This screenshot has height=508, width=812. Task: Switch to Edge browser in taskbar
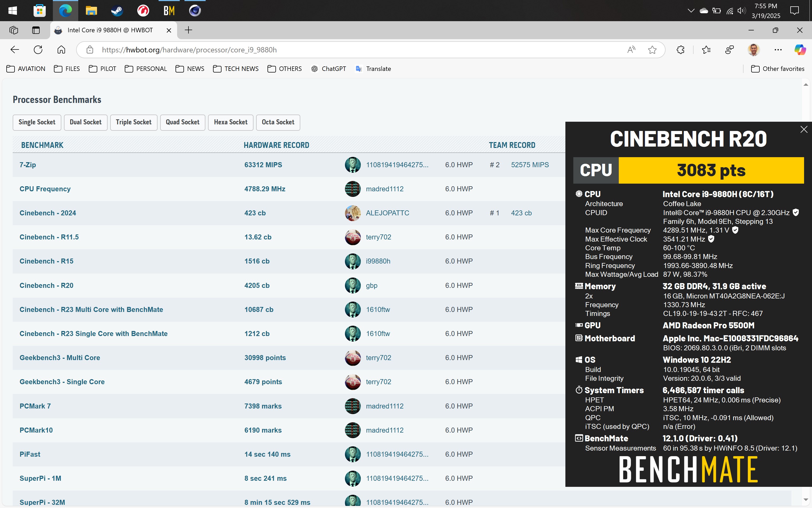point(66,10)
